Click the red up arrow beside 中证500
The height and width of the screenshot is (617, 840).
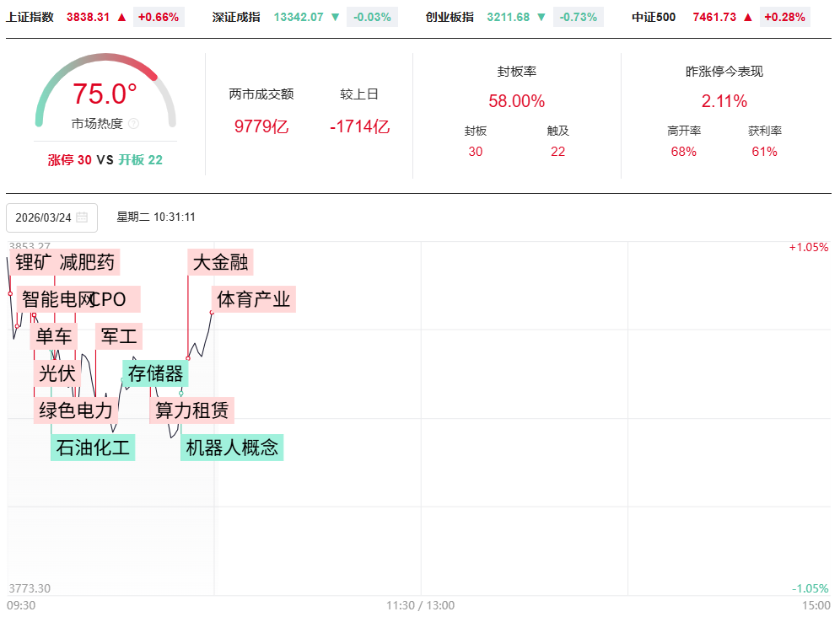[x=748, y=17]
